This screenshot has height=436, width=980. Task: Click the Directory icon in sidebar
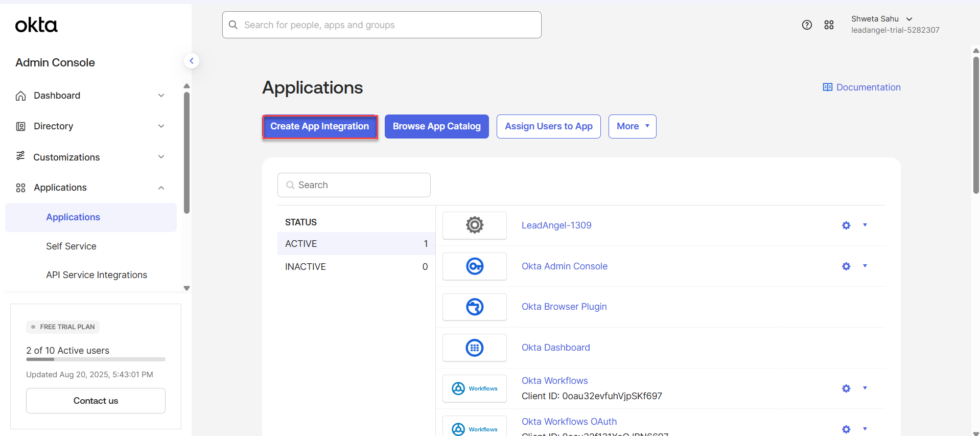coord(20,126)
